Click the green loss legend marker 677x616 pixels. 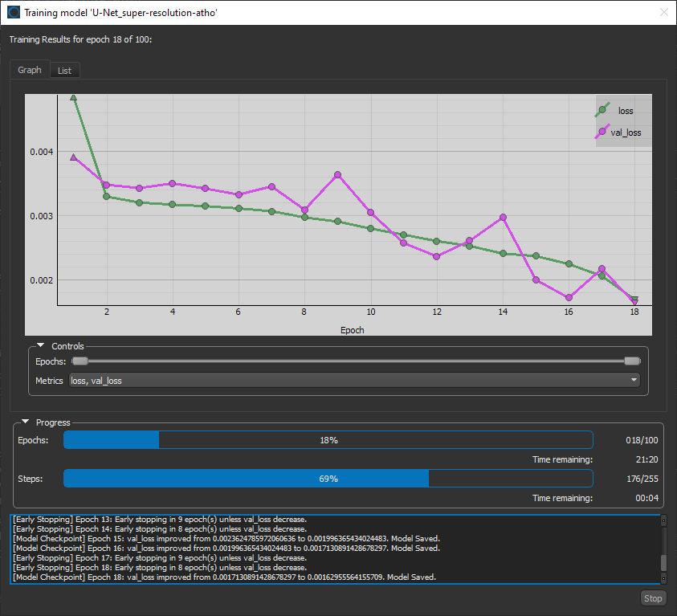coord(602,110)
